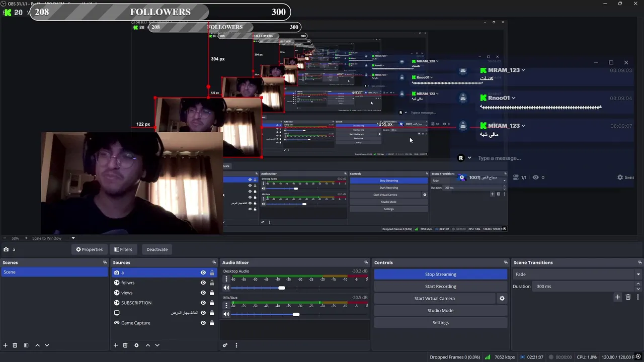The image size is (644, 362).
Task: Open Desktop Audio three-dot options menu
Action: (226, 279)
